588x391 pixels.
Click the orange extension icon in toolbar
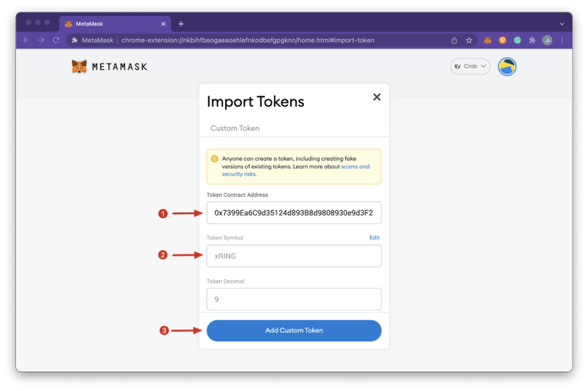(x=503, y=40)
